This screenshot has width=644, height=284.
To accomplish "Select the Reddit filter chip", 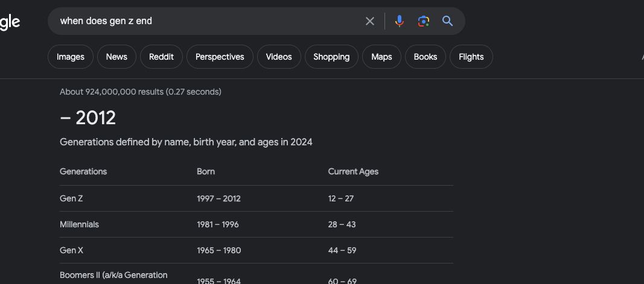I will (x=161, y=57).
